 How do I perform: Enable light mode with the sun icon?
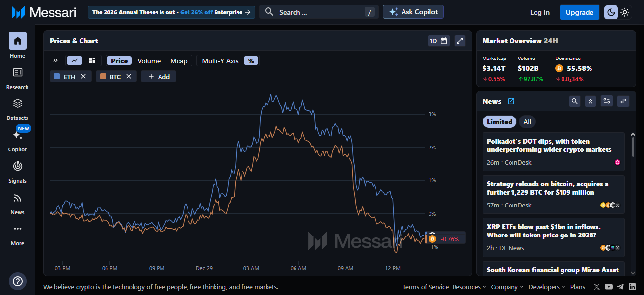click(x=624, y=12)
